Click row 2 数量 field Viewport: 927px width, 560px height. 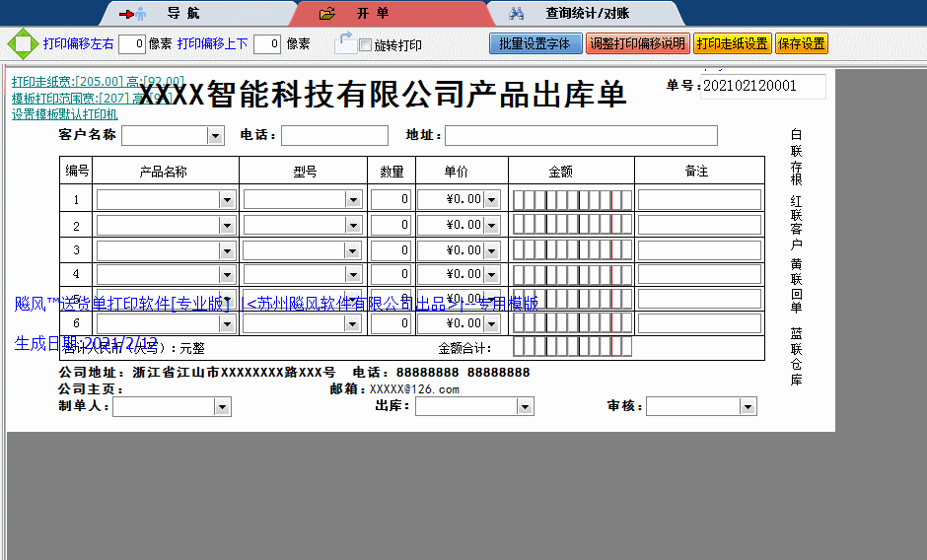(x=391, y=225)
